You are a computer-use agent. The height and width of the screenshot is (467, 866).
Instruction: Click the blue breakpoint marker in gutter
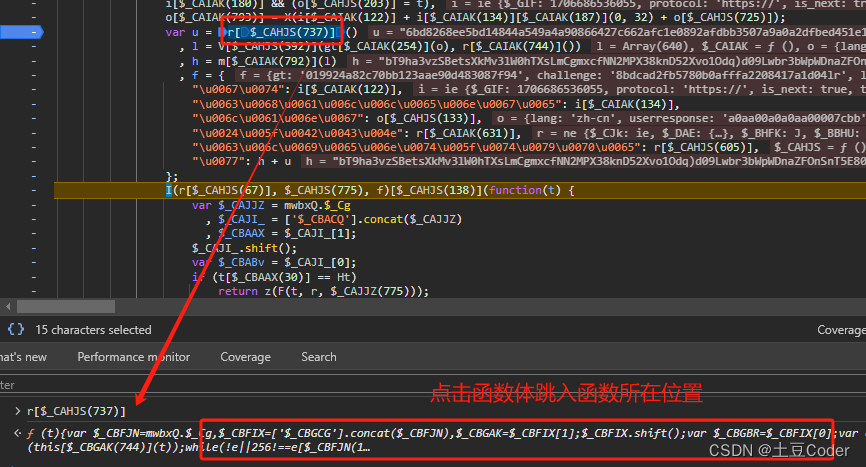[x=22, y=33]
